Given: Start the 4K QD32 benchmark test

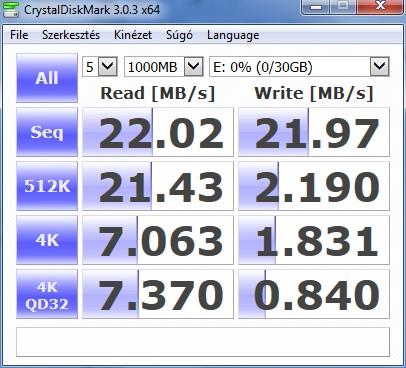Looking at the screenshot, I should click(x=47, y=294).
